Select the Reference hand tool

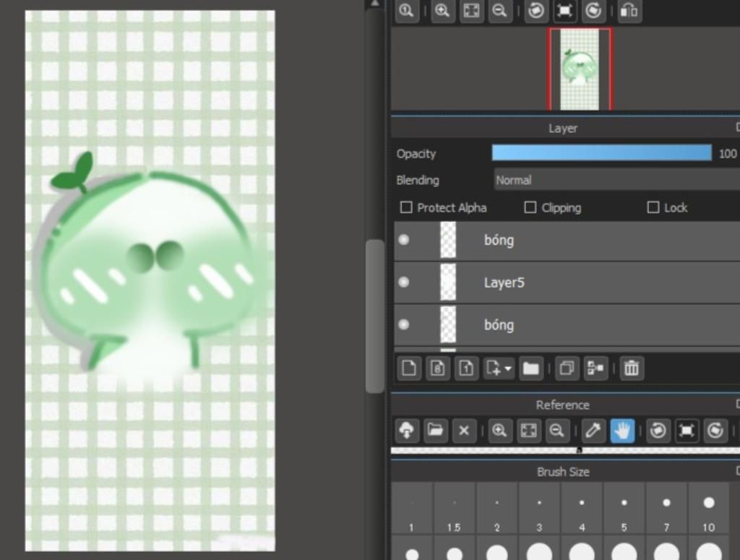[x=622, y=430]
